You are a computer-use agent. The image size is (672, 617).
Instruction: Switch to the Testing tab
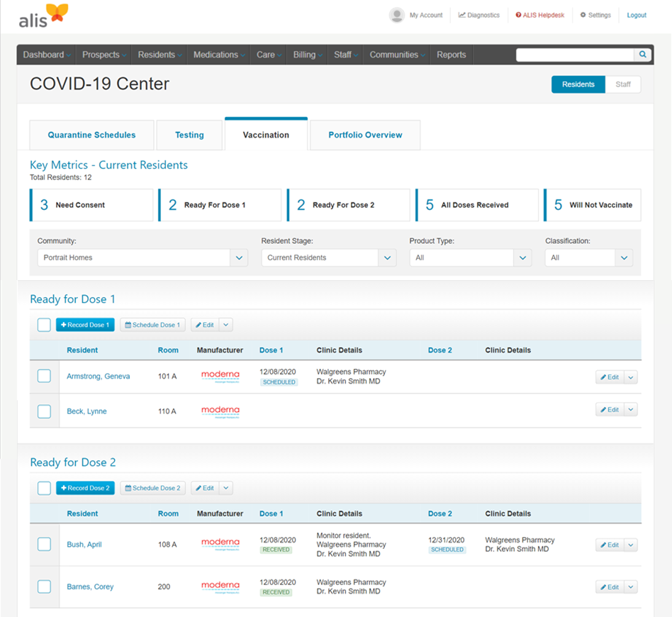click(189, 135)
